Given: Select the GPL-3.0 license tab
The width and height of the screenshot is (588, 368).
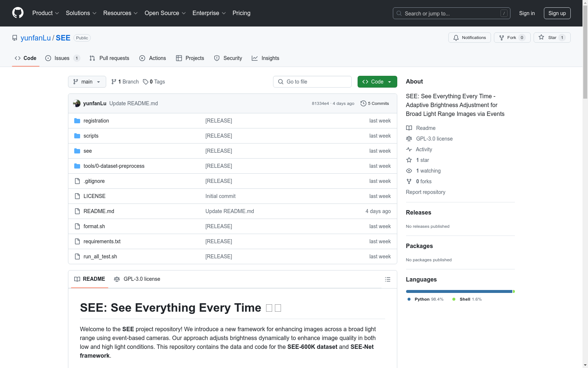Looking at the screenshot, I should [x=137, y=279].
